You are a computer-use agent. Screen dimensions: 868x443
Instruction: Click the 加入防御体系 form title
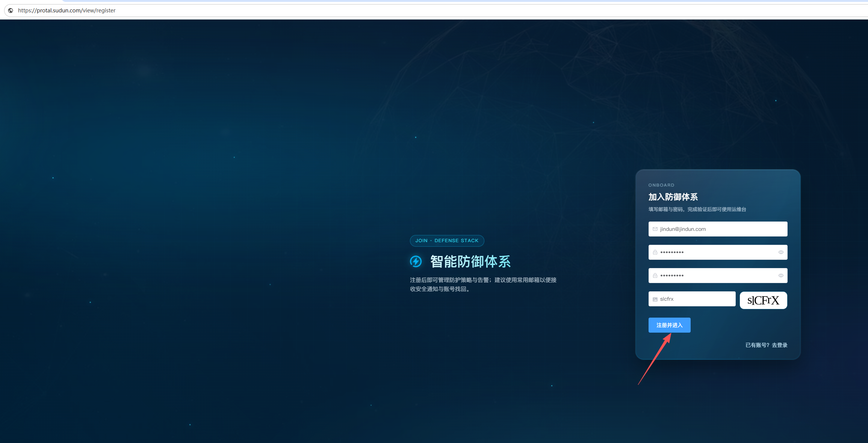coord(673,197)
